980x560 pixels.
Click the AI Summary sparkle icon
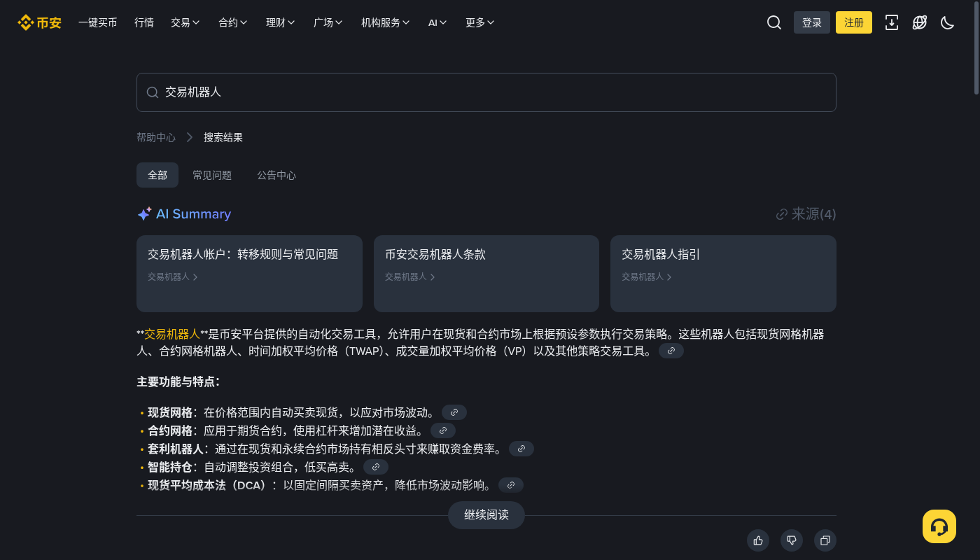144,214
